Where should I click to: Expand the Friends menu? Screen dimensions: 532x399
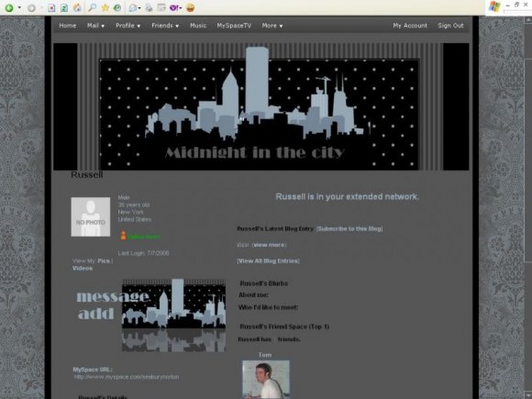165,26
